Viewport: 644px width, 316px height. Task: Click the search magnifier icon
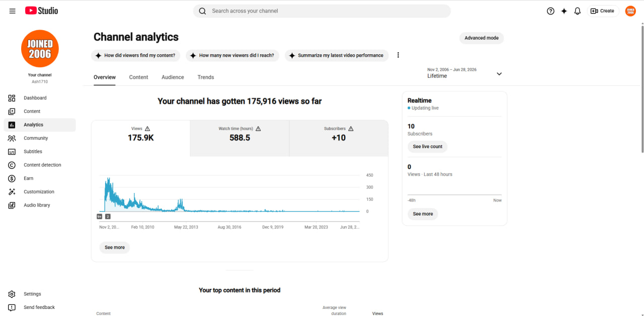tap(202, 11)
